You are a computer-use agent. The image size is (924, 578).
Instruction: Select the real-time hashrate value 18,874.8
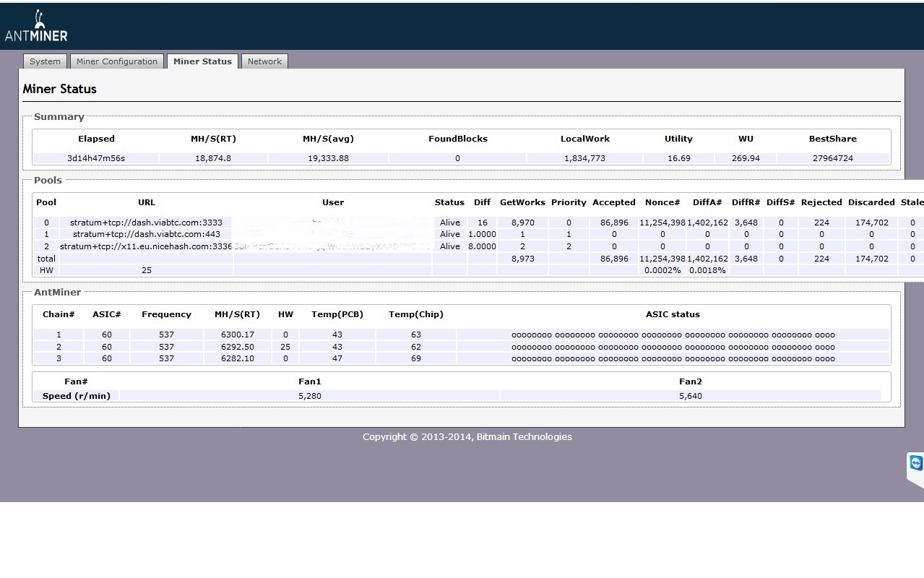tap(213, 158)
